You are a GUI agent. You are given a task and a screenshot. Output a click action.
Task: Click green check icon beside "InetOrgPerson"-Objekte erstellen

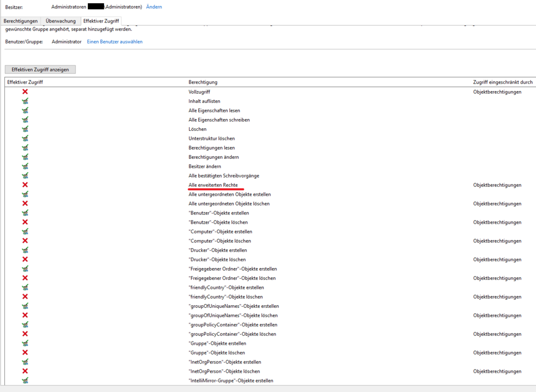25,362
